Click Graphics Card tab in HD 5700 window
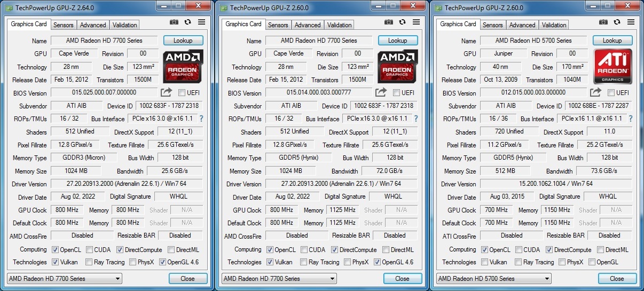The width and height of the screenshot is (644, 291). 458,24
